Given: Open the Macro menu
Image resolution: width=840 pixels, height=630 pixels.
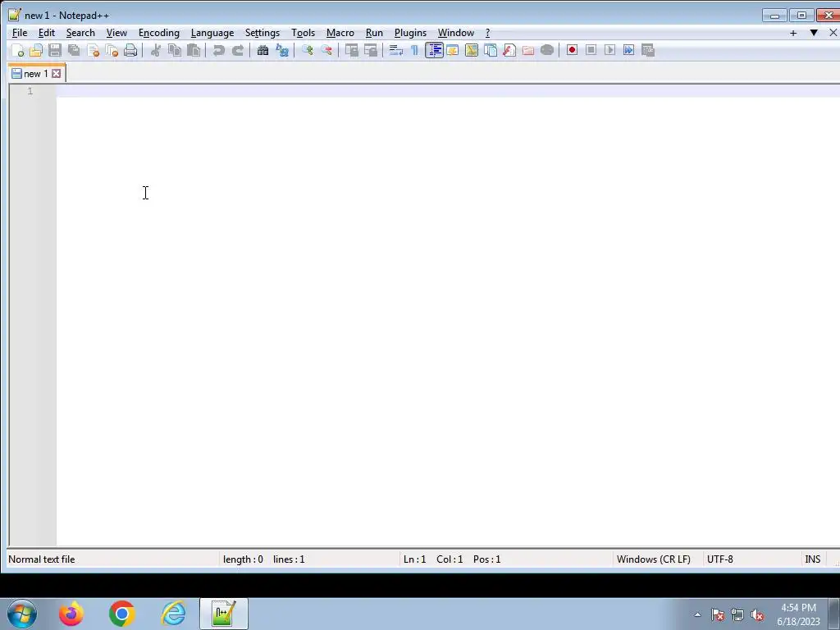Looking at the screenshot, I should [340, 33].
